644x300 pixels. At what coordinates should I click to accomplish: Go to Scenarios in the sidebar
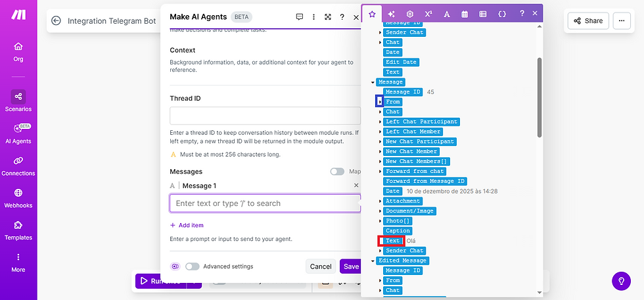pyautogui.click(x=18, y=101)
